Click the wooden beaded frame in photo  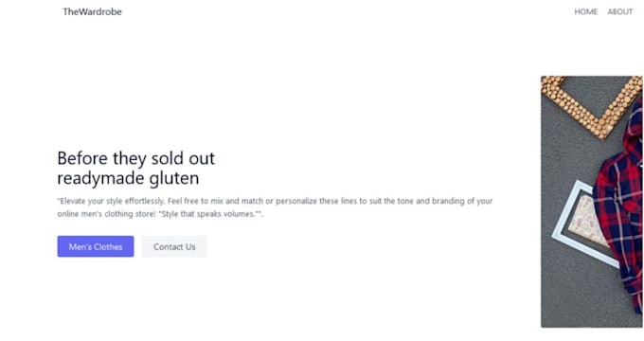[591, 102]
